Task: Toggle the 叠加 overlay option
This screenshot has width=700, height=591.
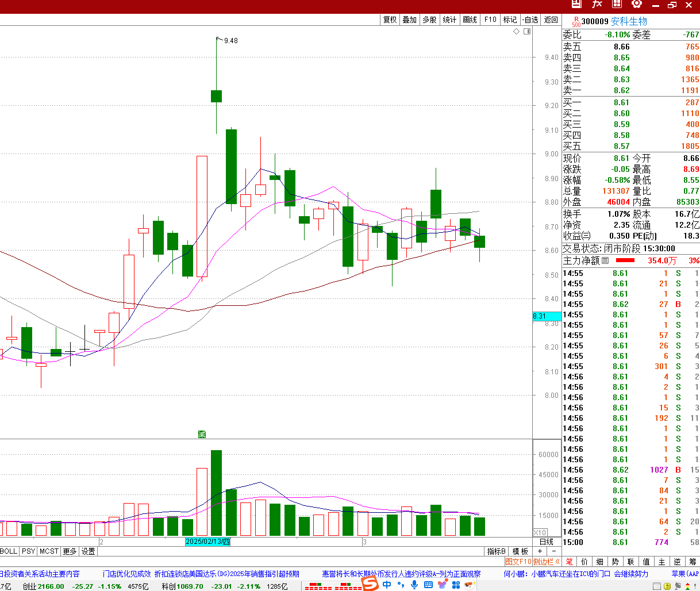Action: (x=409, y=20)
